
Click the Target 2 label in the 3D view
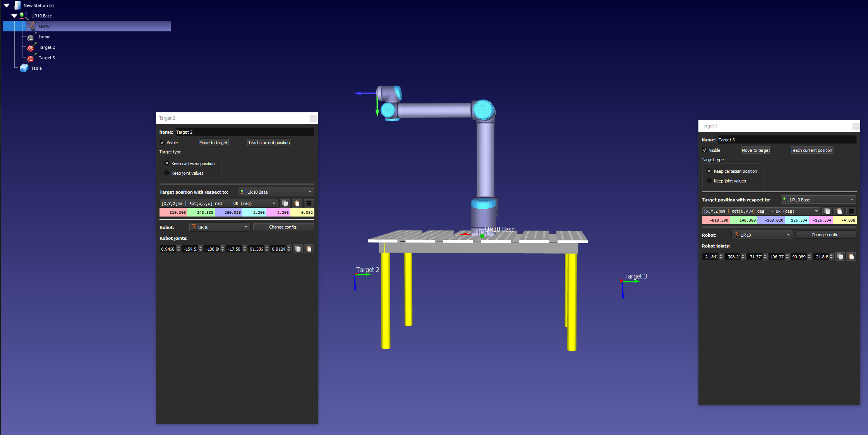tap(367, 270)
